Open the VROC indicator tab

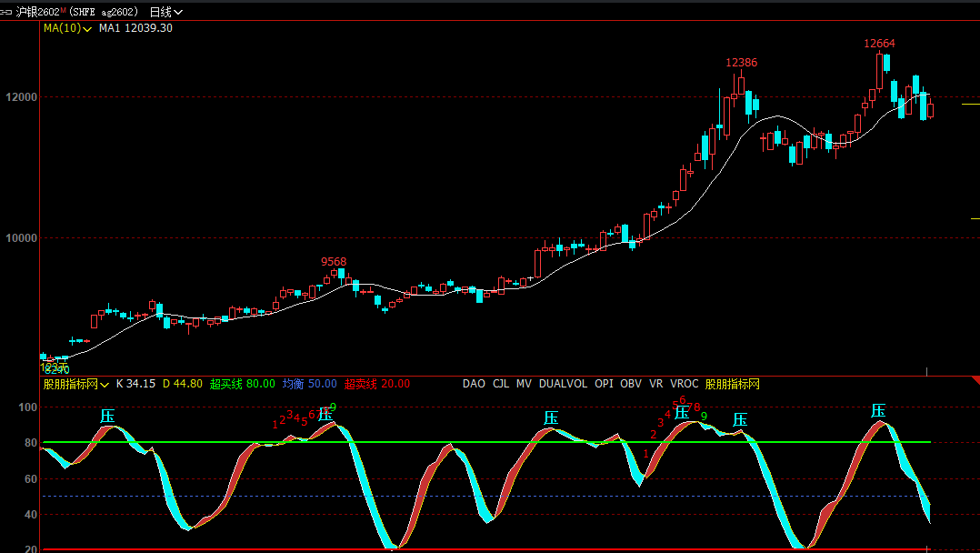(684, 384)
